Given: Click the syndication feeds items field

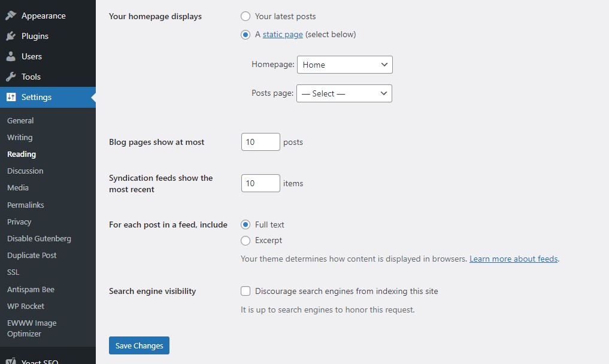Looking at the screenshot, I should (260, 183).
